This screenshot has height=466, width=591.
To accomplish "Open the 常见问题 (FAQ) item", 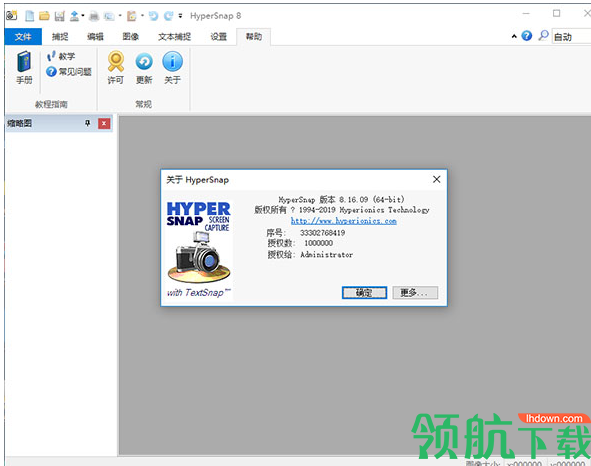I will [x=69, y=72].
